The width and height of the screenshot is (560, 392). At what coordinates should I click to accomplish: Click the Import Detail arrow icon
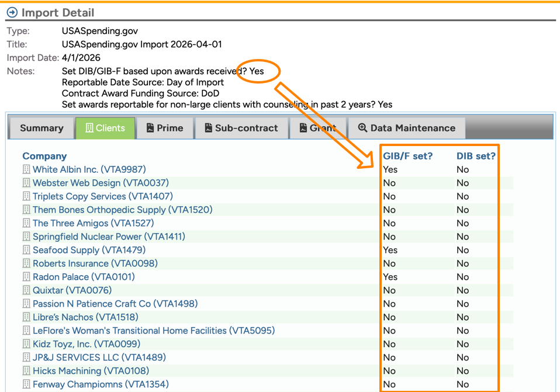12,13
